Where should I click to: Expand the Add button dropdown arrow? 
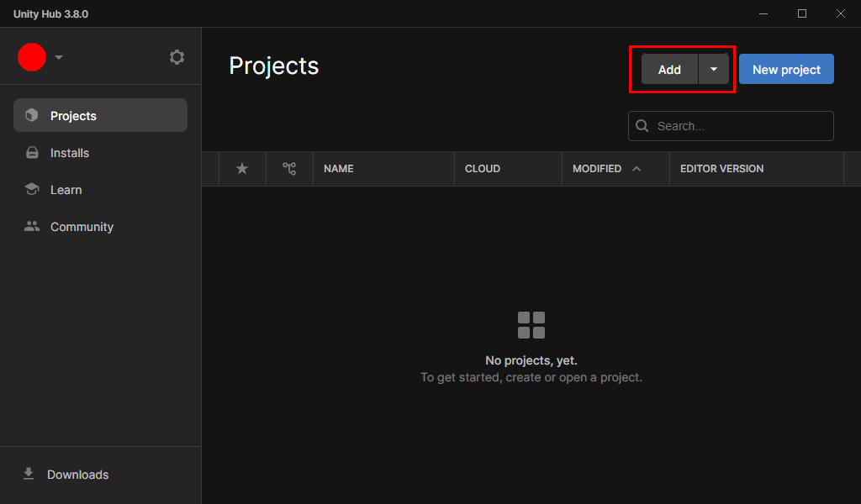tap(714, 69)
